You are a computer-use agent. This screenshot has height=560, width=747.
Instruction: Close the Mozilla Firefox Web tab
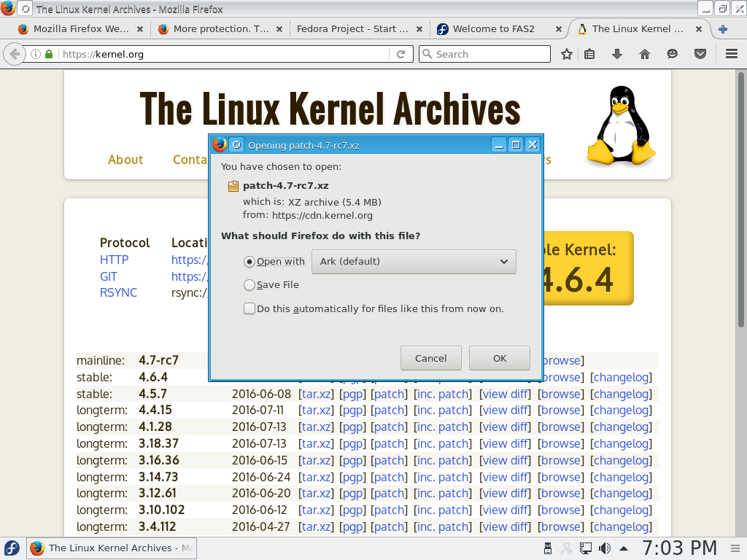coord(140,29)
